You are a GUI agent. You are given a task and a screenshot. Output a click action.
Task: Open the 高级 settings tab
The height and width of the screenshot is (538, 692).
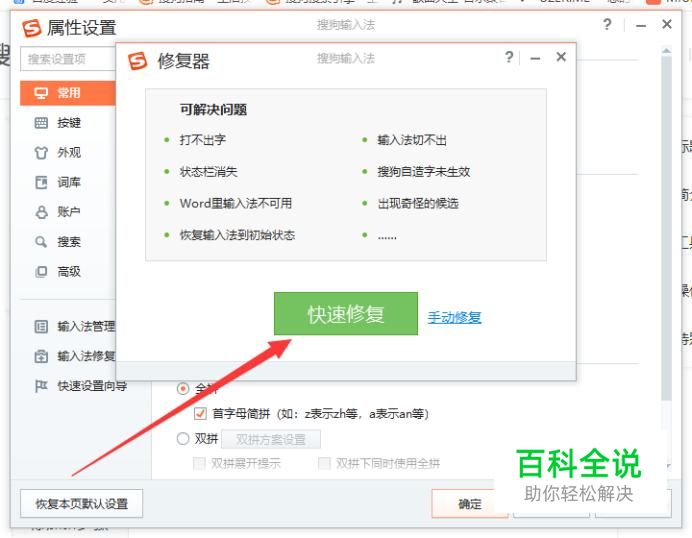68,271
